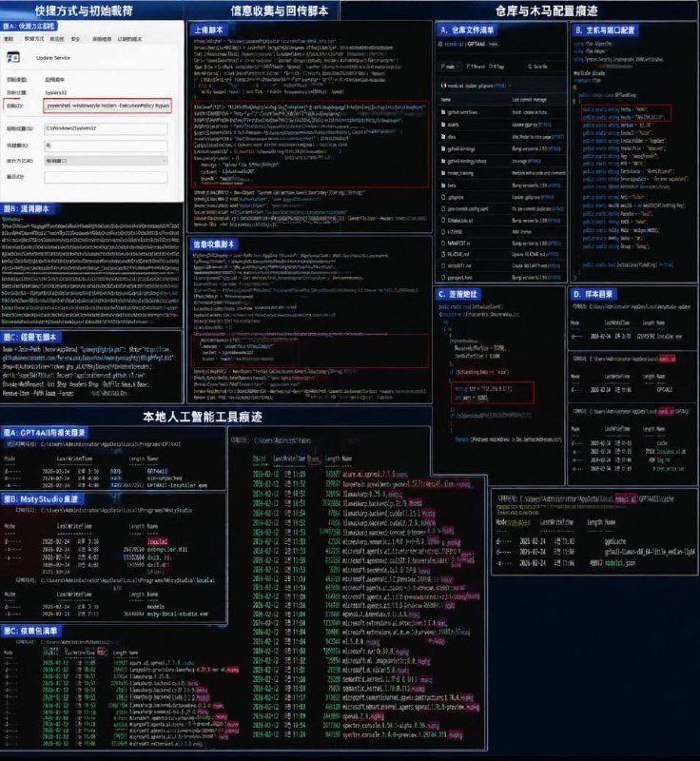Click the LICENSE file icon
Screen dimensions: 700x761
pos(443,232)
